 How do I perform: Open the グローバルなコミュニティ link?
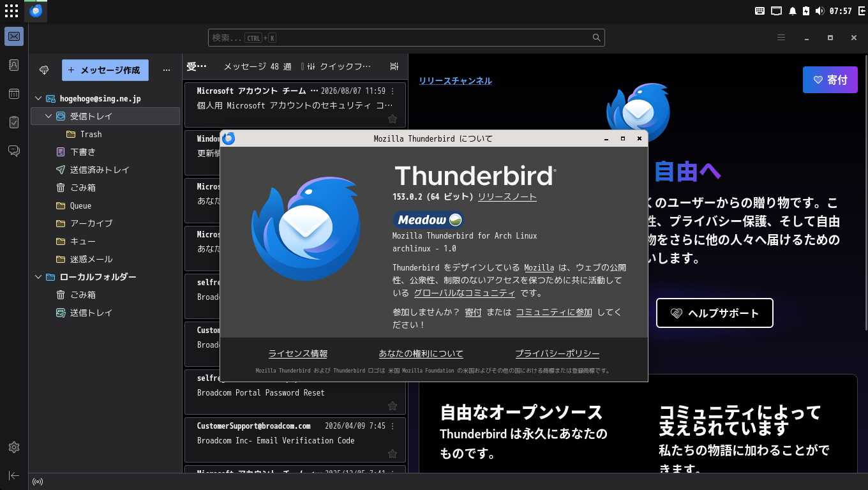pos(465,293)
